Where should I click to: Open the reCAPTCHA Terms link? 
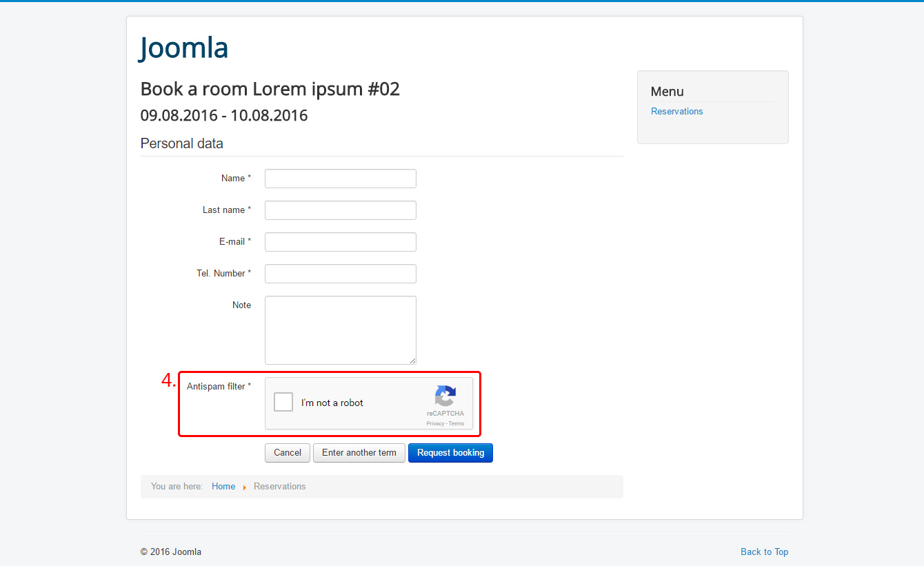(456, 423)
